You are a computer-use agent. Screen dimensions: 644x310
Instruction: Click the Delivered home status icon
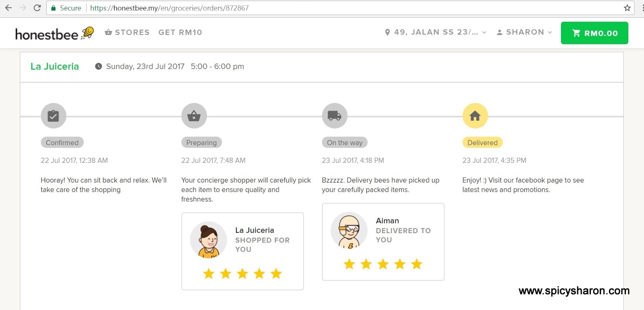coord(475,116)
